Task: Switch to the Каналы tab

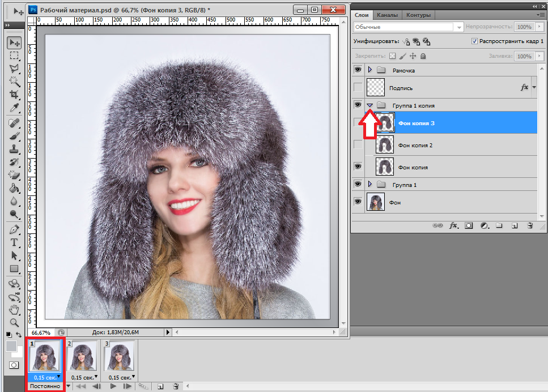Action: [387, 15]
